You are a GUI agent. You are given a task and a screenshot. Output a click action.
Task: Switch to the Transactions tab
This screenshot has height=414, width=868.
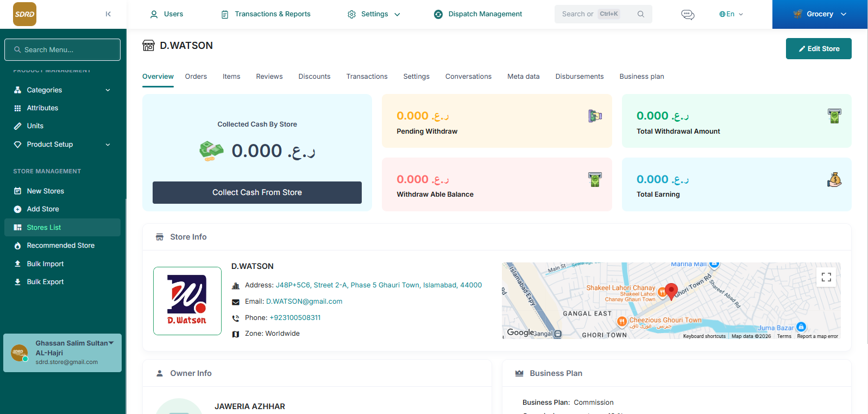tap(367, 77)
